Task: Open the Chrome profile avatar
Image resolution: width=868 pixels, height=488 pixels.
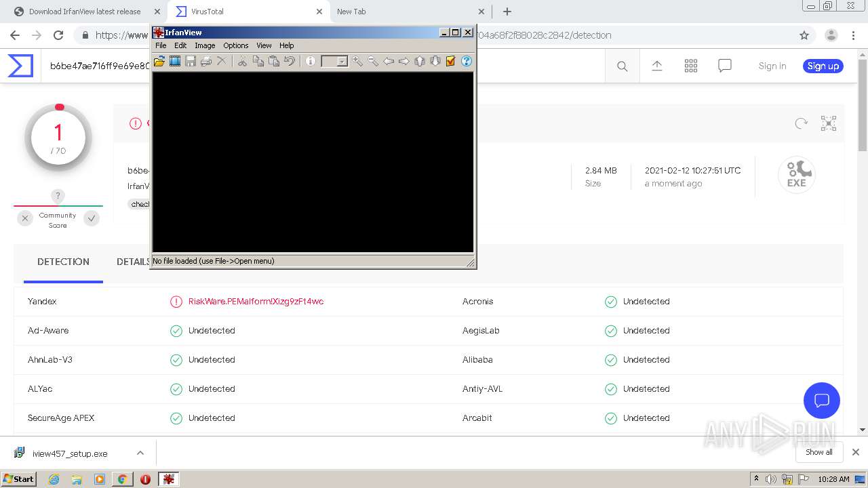Action: point(831,35)
